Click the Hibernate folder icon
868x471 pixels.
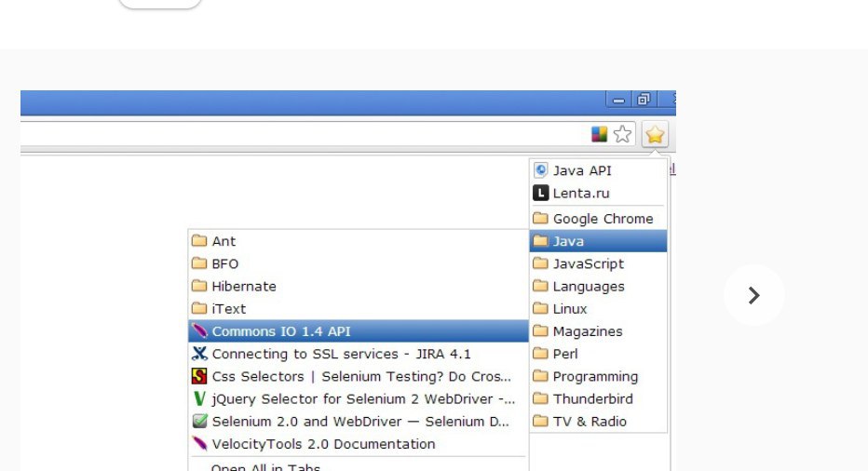(199, 286)
